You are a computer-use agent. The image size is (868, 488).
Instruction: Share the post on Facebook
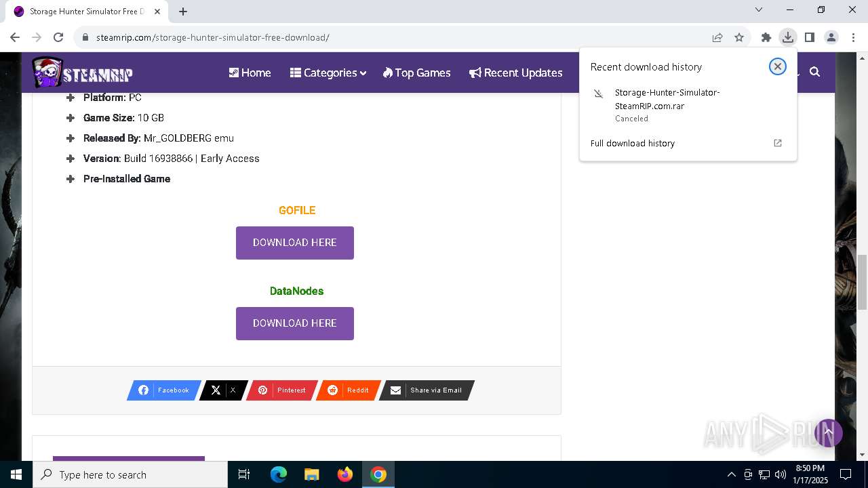point(164,390)
